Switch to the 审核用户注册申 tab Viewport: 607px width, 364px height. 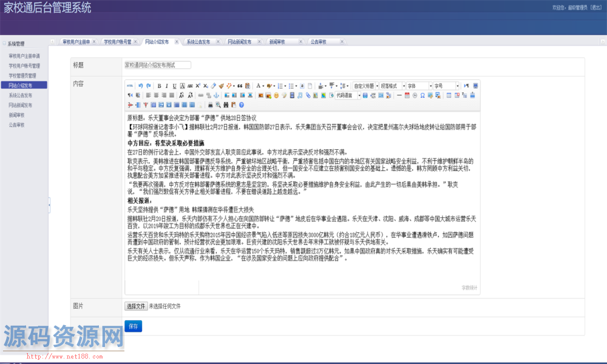(x=76, y=42)
